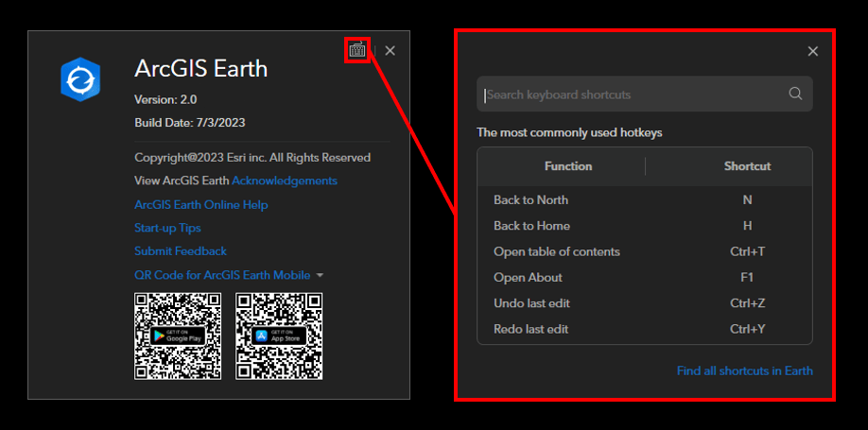868x430 pixels.
Task: Close the keyboard shortcuts panel
Action: (812, 51)
